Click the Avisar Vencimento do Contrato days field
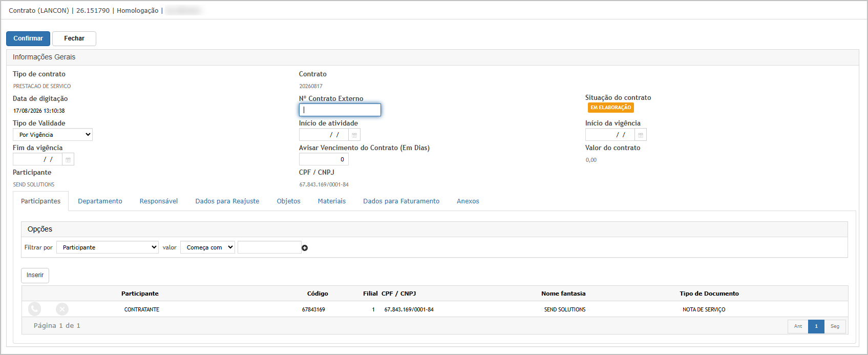Screen dimensions: 868x355 pyautogui.click(x=324, y=159)
